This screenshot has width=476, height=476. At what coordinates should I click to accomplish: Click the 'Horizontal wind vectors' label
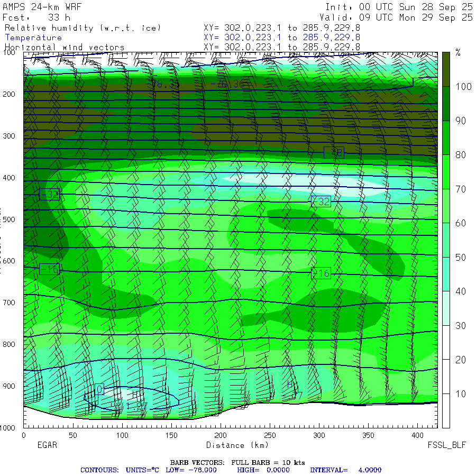pos(65,48)
